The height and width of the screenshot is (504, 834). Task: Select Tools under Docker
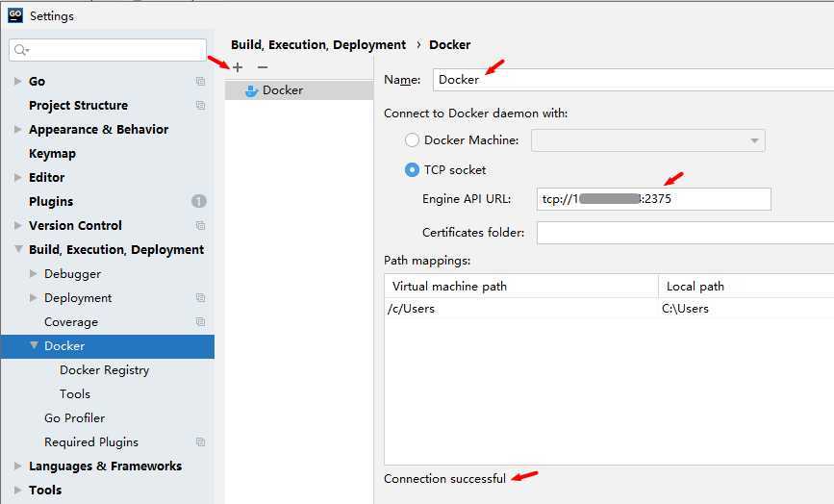click(75, 394)
